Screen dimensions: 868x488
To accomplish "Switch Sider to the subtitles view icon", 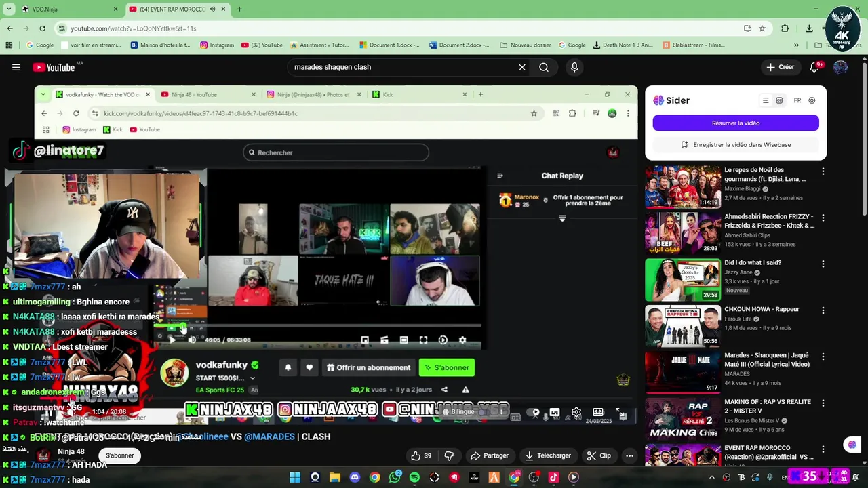I will point(779,100).
